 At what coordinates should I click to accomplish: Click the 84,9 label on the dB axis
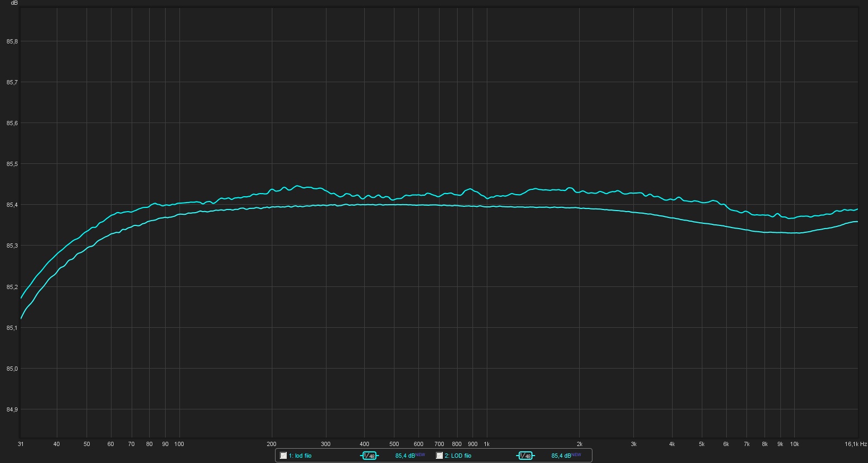pyautogui.click(x=12, y=409)
